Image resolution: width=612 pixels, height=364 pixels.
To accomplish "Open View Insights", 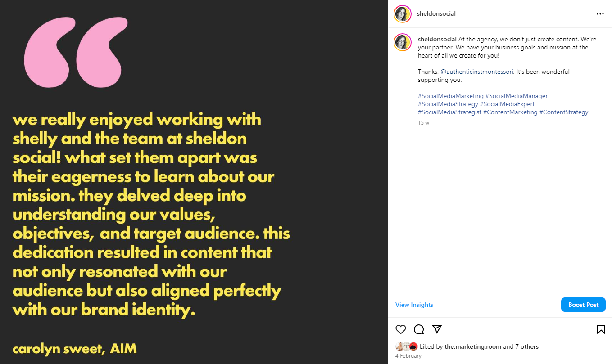I will coord(414,305).
